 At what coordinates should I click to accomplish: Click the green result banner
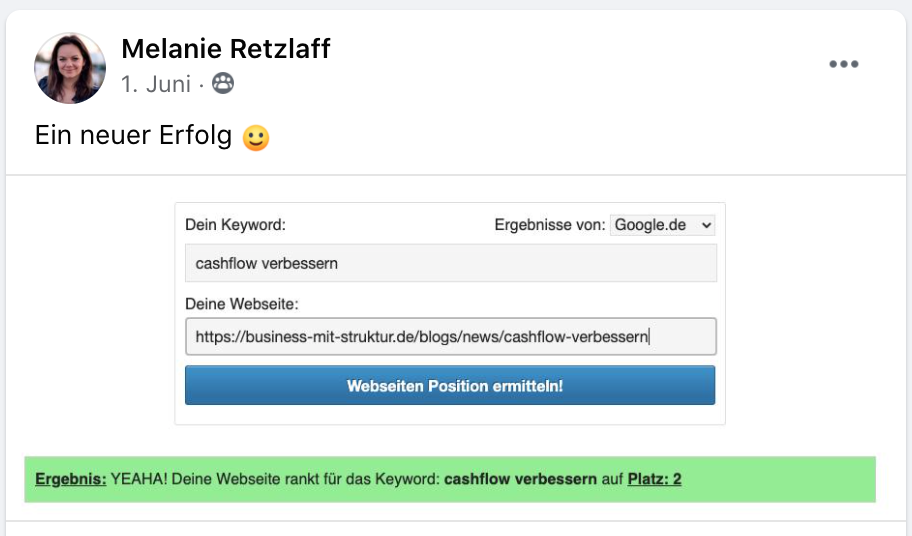pyautogui.click(x=780, y=479)
